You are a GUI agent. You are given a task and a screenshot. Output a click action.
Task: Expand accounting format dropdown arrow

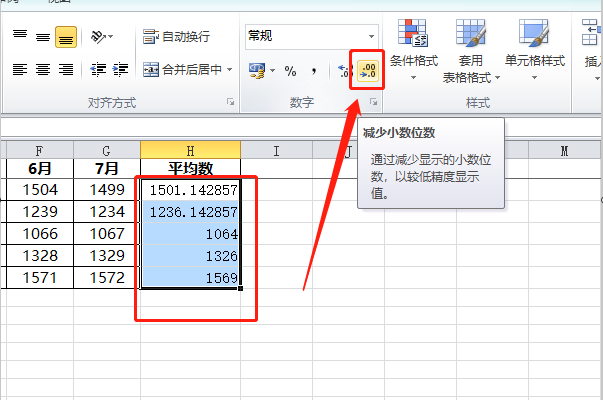(272, 70)
